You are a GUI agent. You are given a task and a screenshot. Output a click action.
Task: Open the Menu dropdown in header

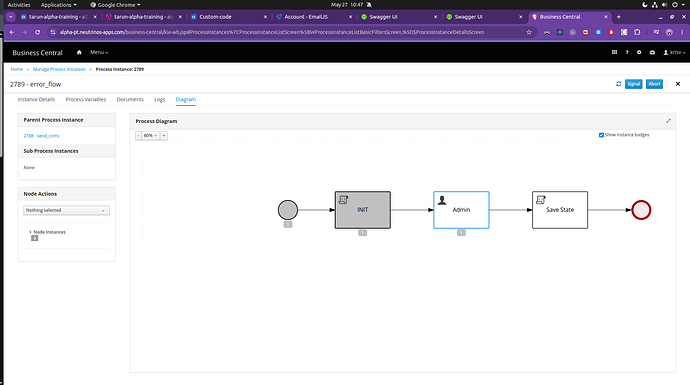[99, 52]
